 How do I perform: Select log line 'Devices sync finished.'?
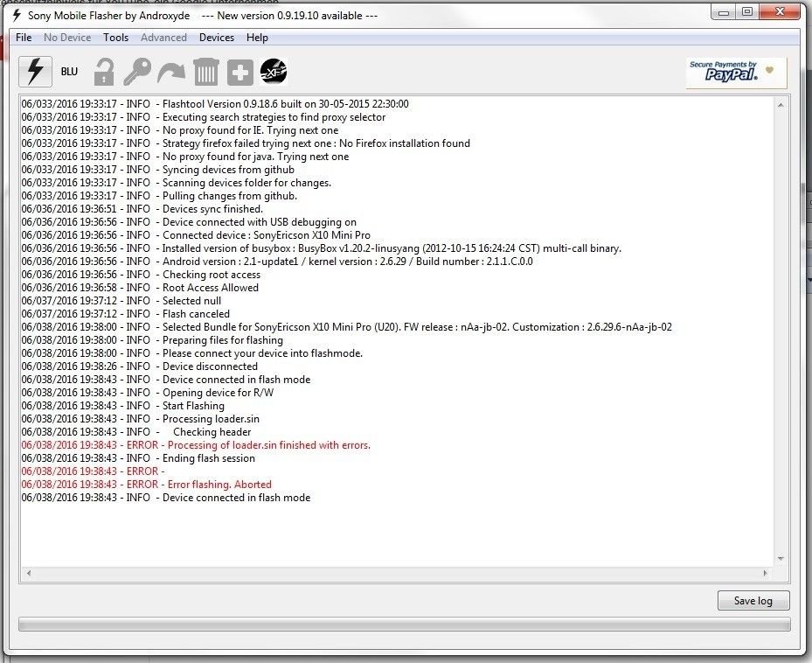click(142, 209)
